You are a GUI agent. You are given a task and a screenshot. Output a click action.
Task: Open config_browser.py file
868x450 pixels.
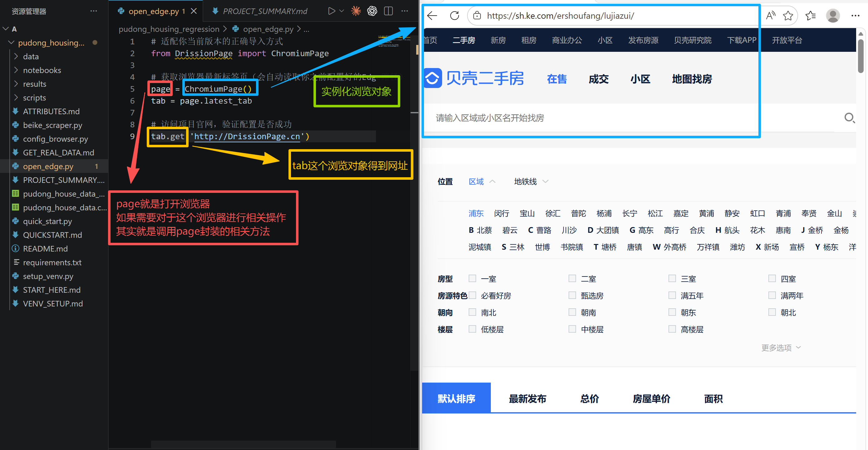pyautogui.click(x=55, y=139)
